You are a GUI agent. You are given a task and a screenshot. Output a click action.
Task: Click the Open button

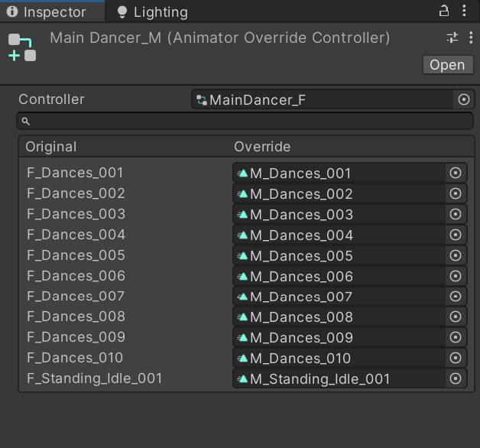pos(448,65)
